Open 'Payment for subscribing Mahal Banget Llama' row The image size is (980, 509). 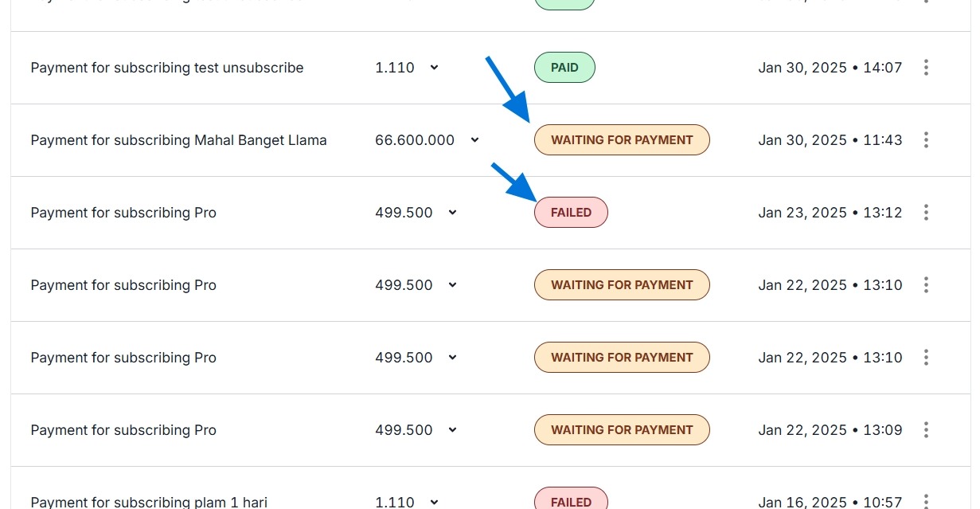[x=178, y=140]
